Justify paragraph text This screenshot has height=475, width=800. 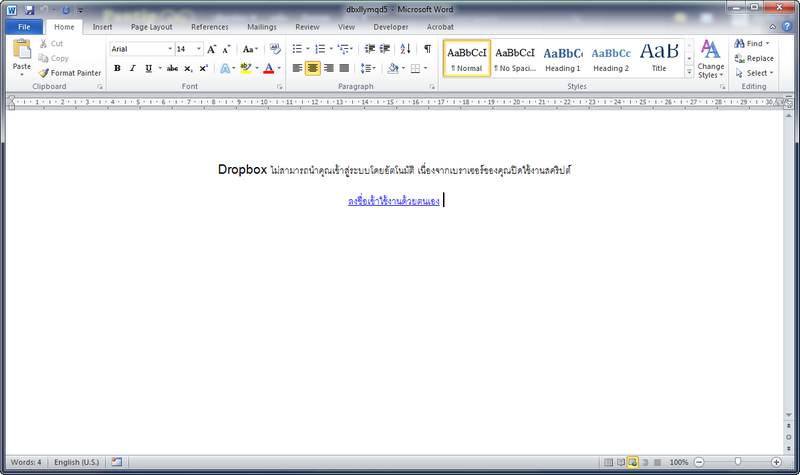(x=344, y=68)
